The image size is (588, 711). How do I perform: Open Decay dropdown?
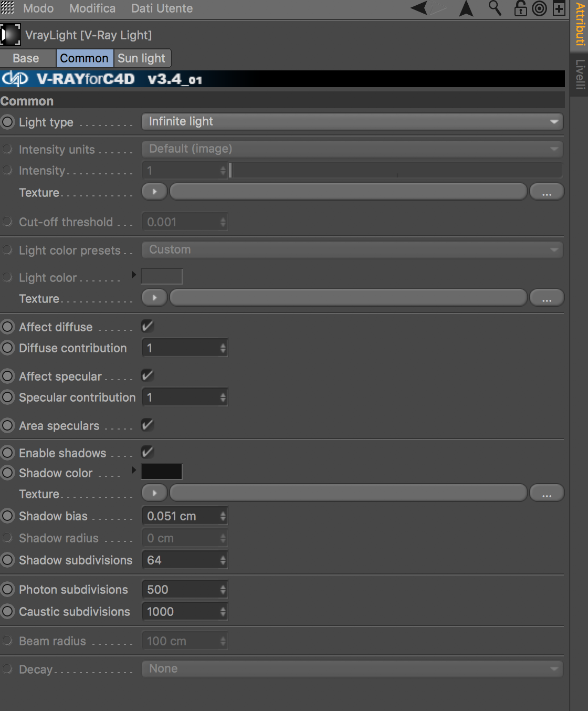point(352,668)
